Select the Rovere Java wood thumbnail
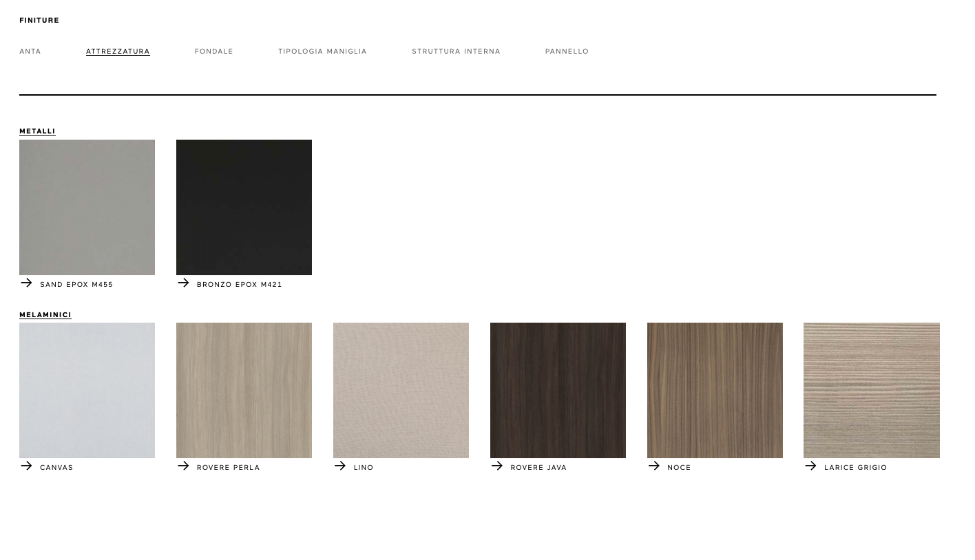975x560 pixels. tap(558, 390)
